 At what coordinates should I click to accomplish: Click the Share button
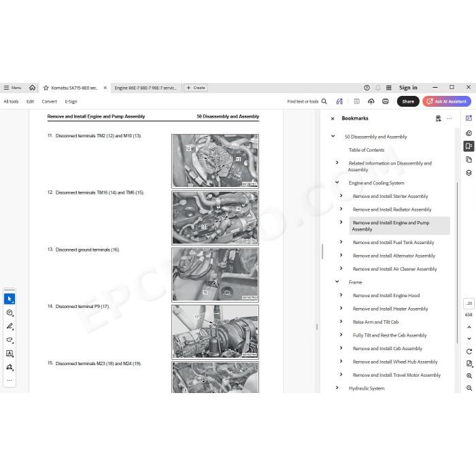point(408,101)
